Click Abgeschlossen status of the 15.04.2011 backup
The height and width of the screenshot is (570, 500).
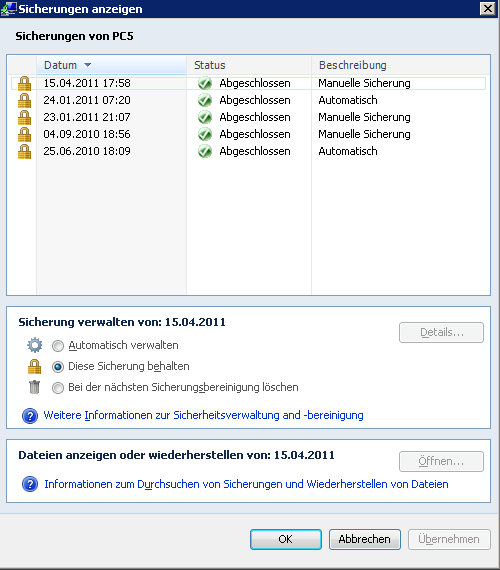pyautogui.click(x=255, y=84)
